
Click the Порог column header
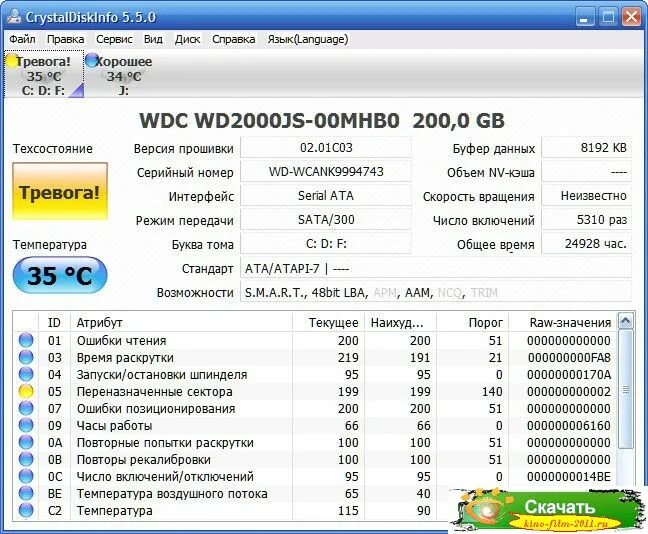point(473,322)
